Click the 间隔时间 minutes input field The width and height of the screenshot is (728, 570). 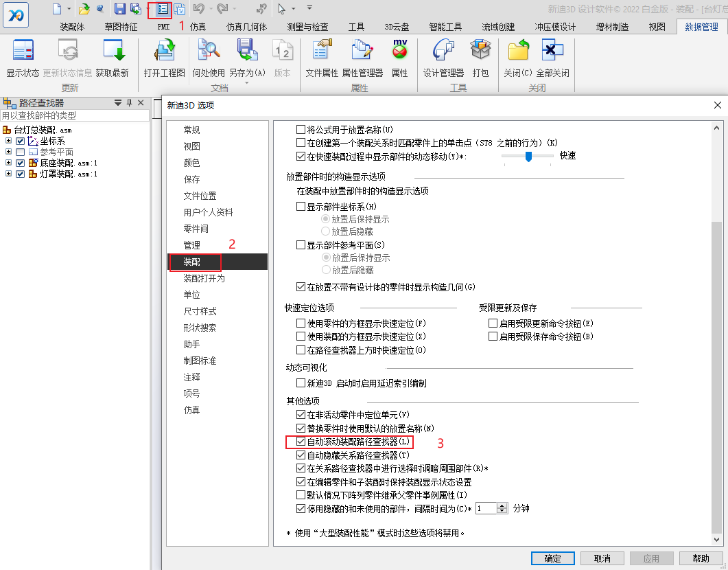[486, 509]
